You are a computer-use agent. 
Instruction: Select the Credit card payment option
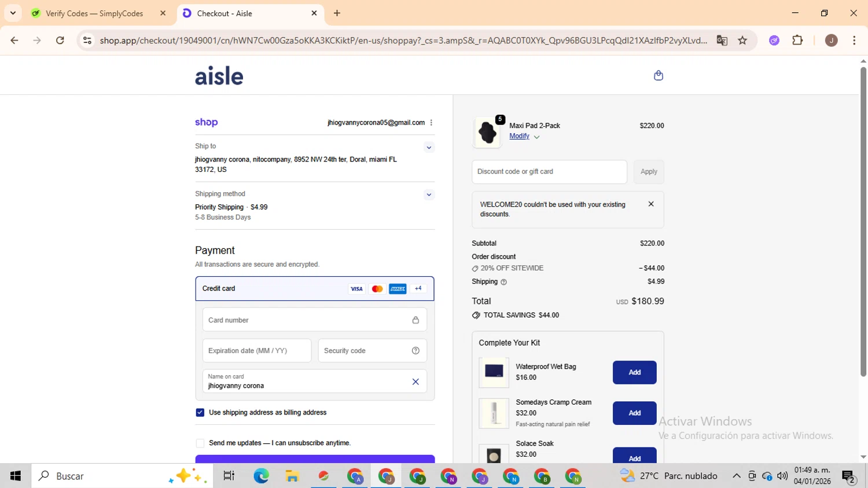315,289
